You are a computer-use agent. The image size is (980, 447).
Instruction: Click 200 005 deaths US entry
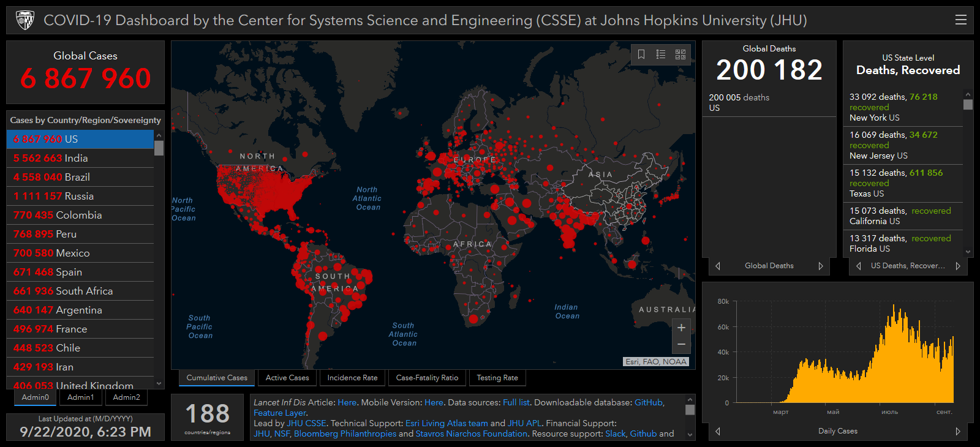769,102
